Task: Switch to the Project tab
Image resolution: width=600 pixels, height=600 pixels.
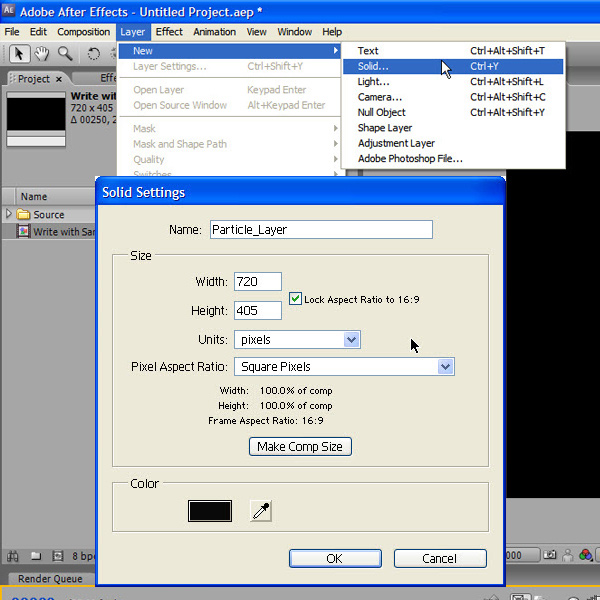Action: [34, 79]
